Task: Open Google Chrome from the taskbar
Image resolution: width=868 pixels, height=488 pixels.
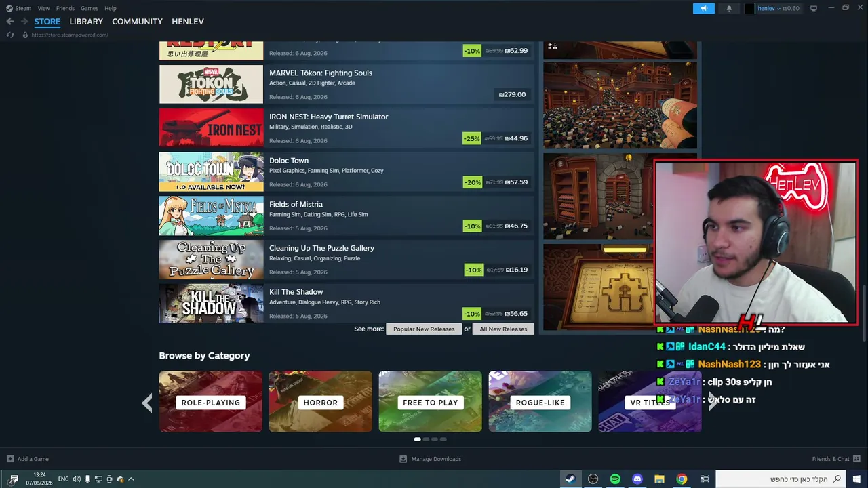Action: (x=682, y=479)
